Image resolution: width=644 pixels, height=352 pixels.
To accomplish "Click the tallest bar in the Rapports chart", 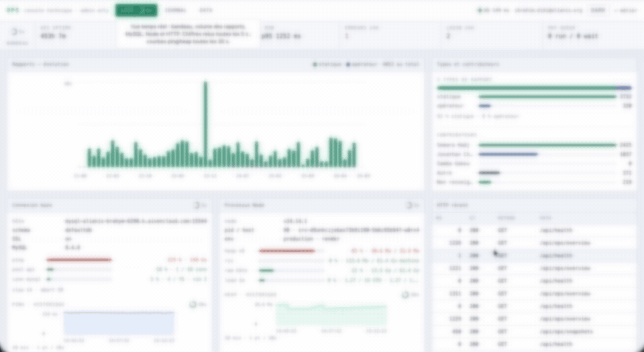I will pos(205,124).
